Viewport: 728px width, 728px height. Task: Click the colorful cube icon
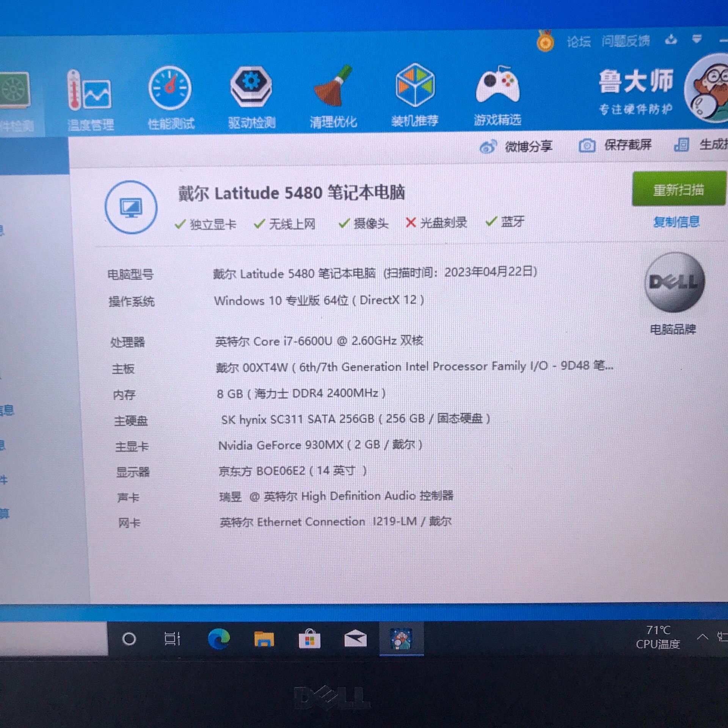[415, 85]
